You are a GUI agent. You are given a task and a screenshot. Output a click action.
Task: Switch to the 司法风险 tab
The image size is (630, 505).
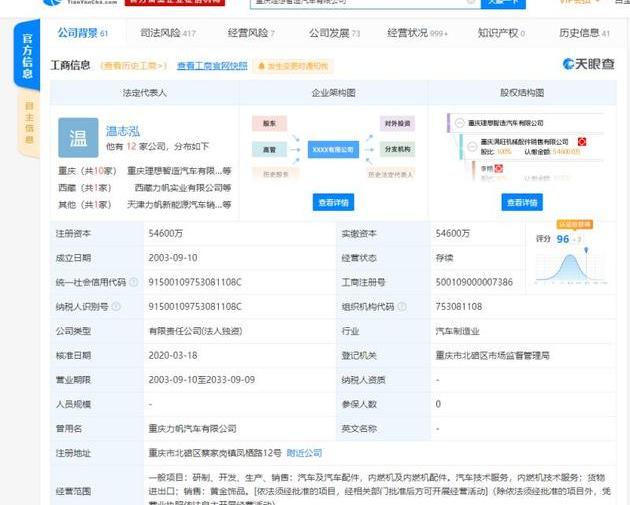point(168,33)
